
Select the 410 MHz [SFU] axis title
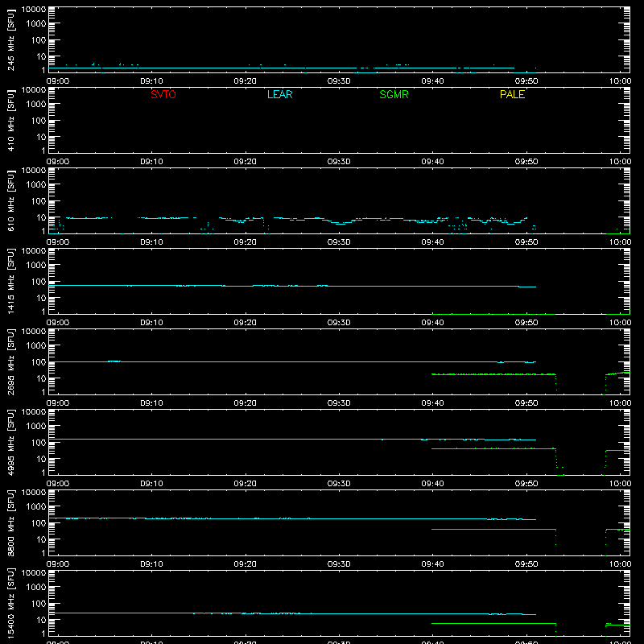[x=10, y=120]
